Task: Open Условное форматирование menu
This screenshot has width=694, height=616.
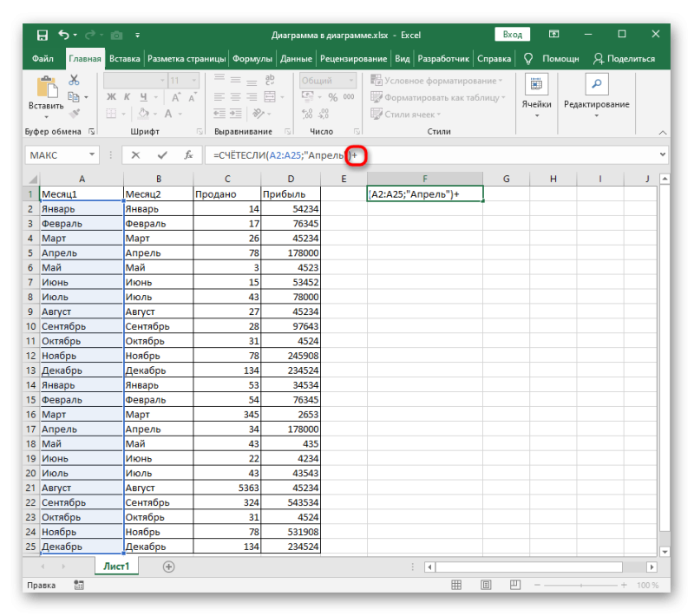Action: (436, 81)
